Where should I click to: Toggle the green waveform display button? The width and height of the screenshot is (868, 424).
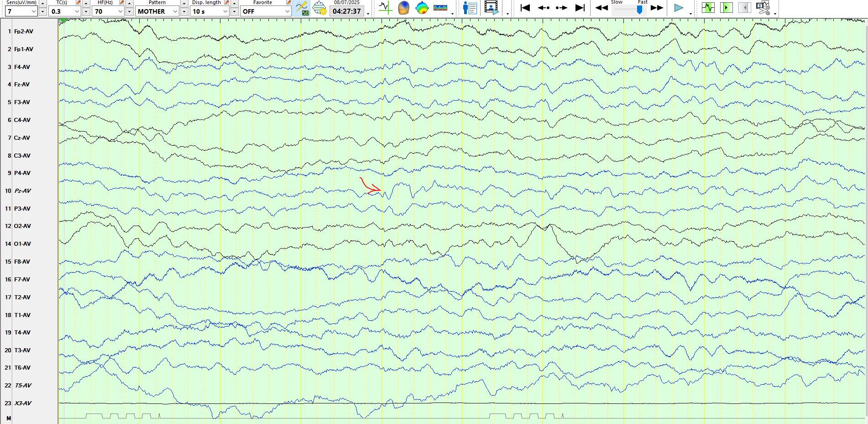708,8
